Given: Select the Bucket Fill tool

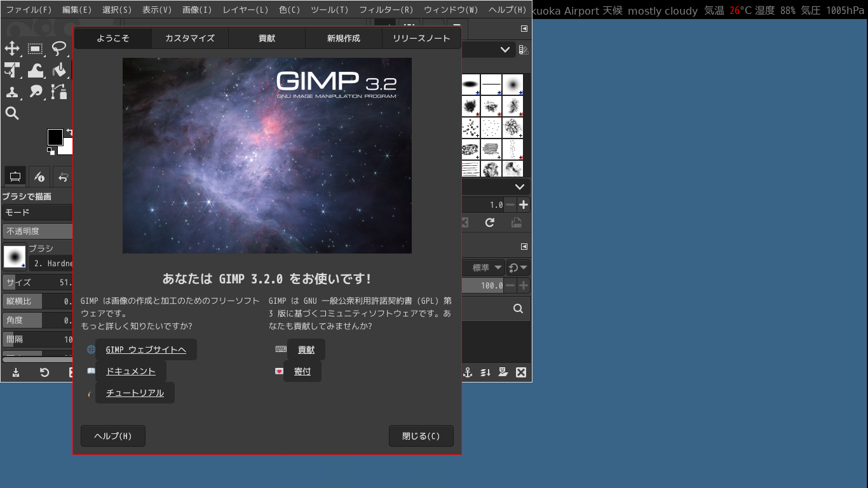Looking at the screenshot, I should pyautogui.click(x=59, y=70).
